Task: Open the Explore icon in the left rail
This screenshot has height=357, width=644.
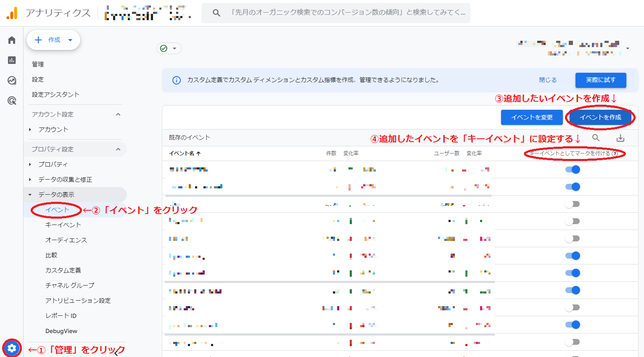Action: [12, 80]
